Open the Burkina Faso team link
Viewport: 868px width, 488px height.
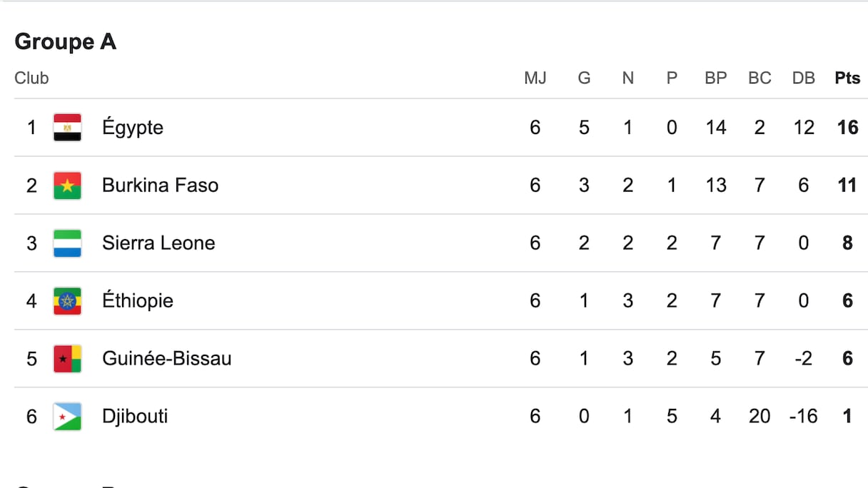pos(160,185)
